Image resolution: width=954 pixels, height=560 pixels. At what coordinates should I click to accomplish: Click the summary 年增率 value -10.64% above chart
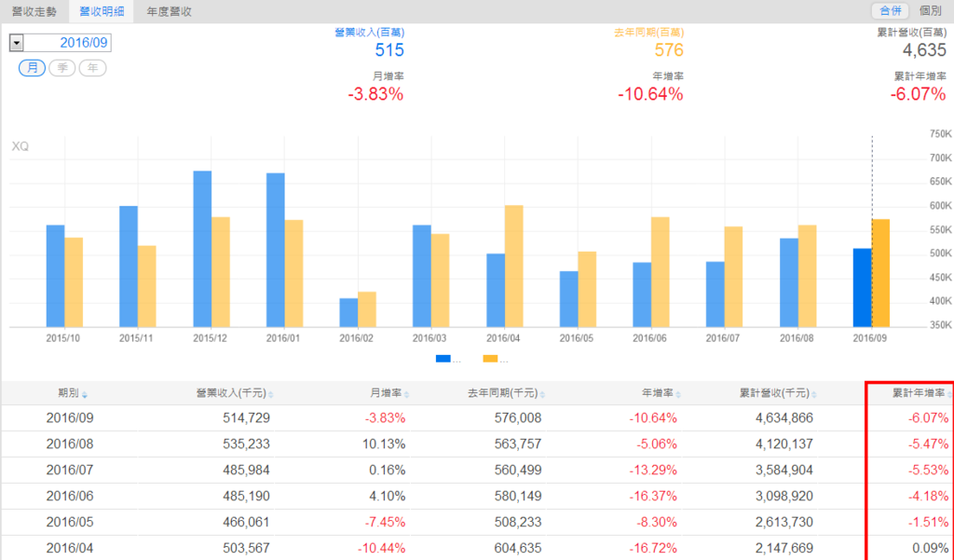tap(650, 94)
